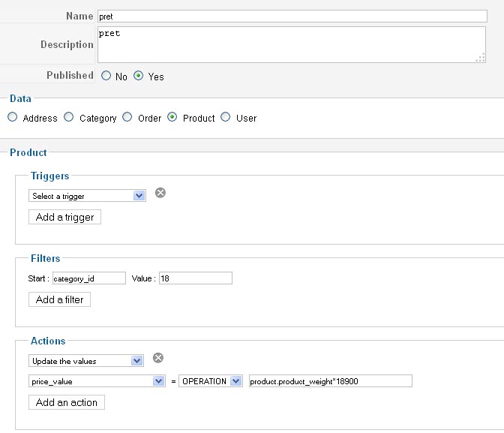Screen dimensions: 504x433
Task: Click the operation formula input field
Action: pyautogui.click(x=330, y=381)
